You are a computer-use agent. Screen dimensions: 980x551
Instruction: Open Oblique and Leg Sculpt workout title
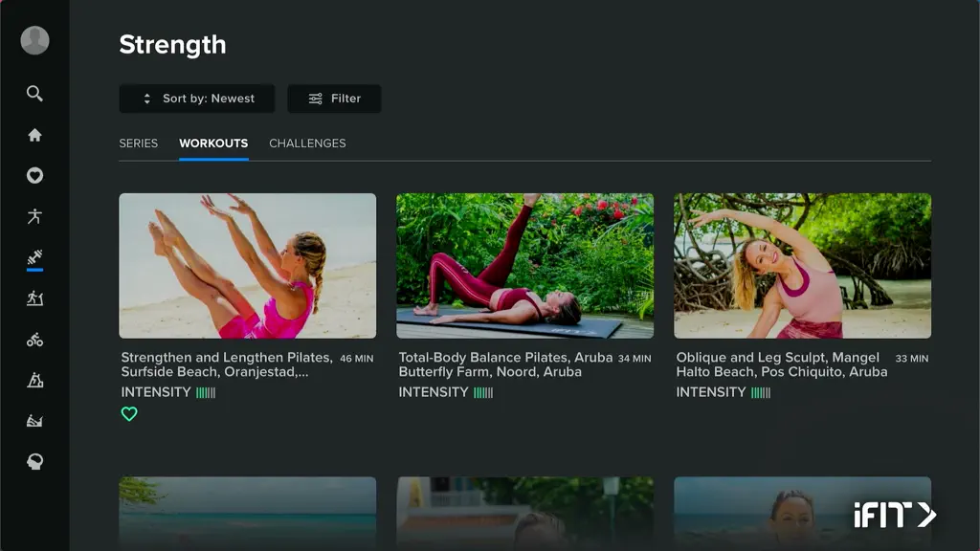[x=781, y=364]
